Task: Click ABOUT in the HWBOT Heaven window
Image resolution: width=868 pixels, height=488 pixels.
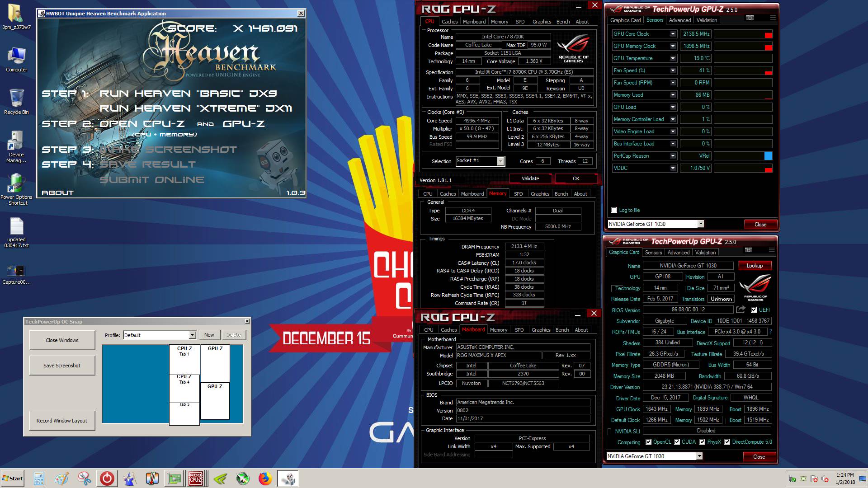Action: coord(57,193)
